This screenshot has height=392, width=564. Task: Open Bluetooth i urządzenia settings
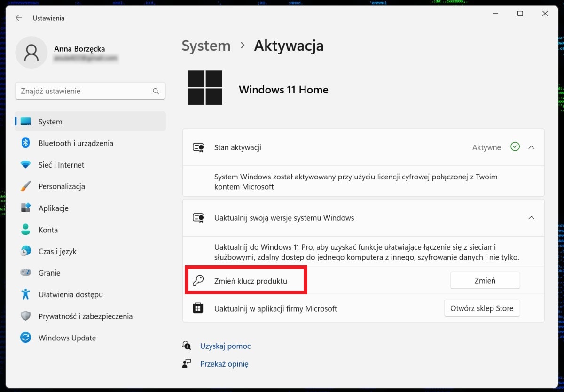(75, 143)
